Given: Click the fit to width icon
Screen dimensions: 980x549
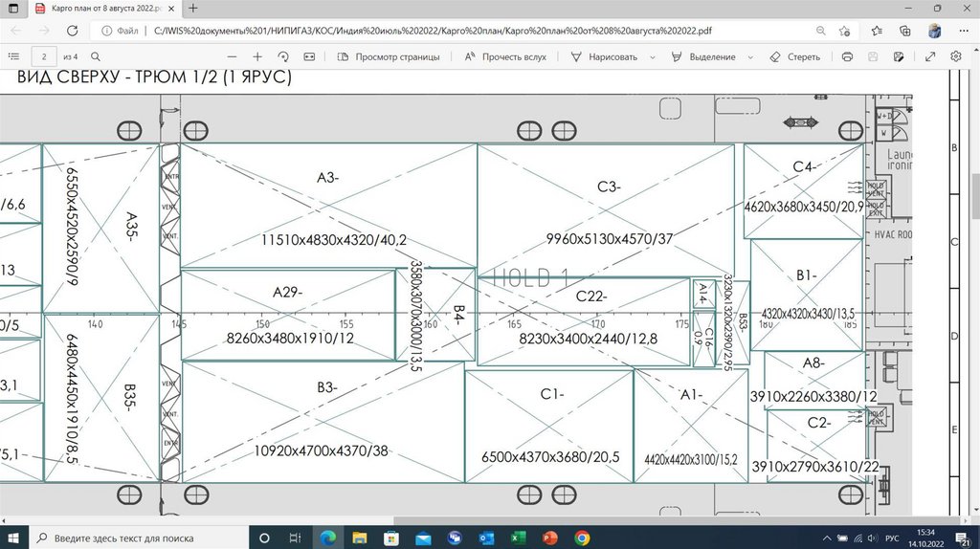Looking at the screenshot, I should coord(309,56).
